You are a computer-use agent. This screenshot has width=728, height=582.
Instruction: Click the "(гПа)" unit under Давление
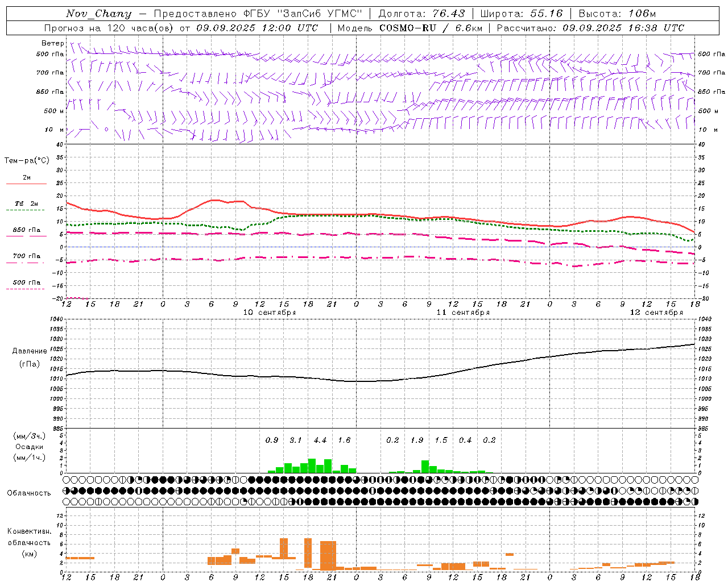point(30,364)
